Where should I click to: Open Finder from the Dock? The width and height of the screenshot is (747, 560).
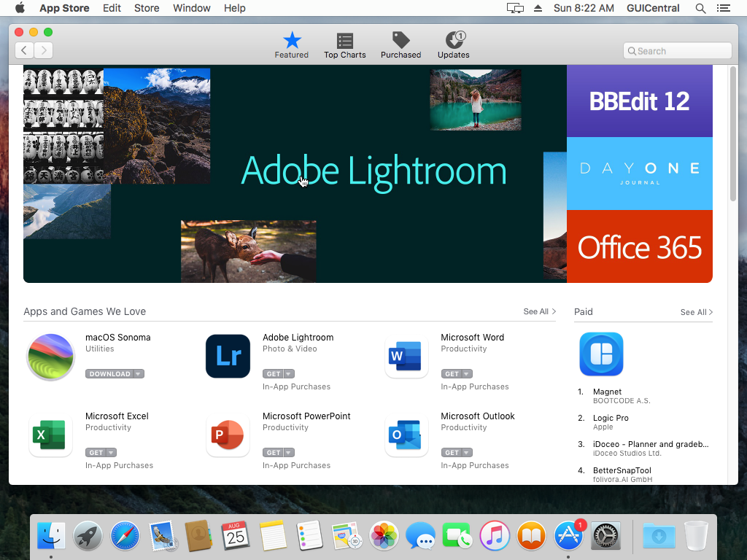(51, 536)
